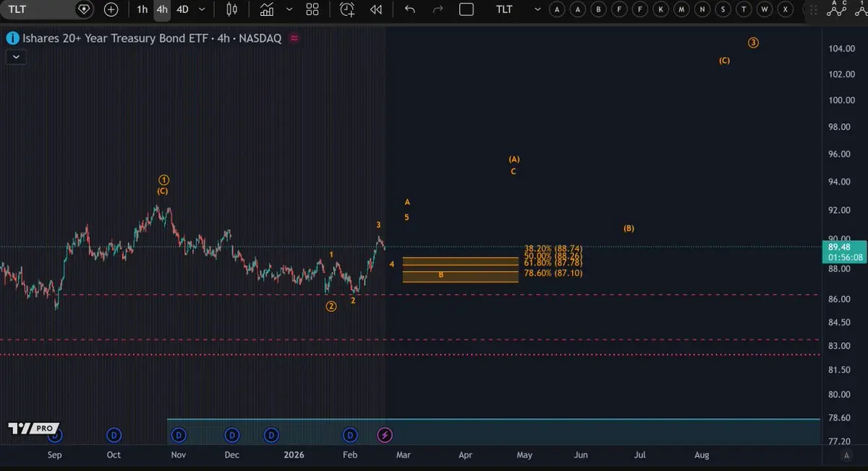The width and height of the screenshot is (868, 471).
Task: Open the dividend D marker above Feb
Action: coord(350,435)
